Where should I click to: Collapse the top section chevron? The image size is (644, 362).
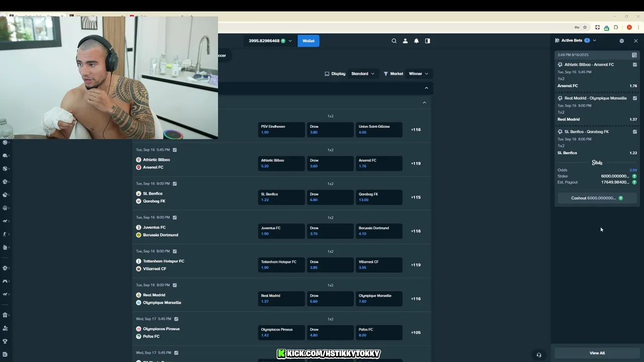coord(426,88)
